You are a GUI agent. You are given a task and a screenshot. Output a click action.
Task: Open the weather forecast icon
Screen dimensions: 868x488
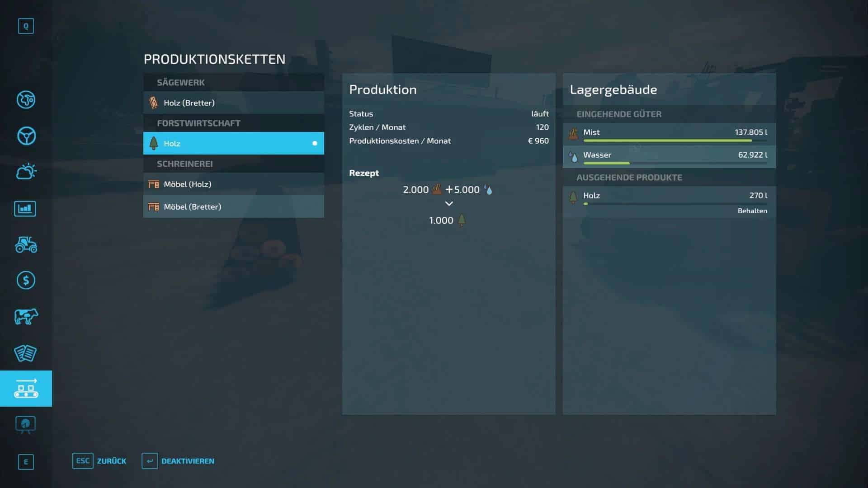(26, 172)
